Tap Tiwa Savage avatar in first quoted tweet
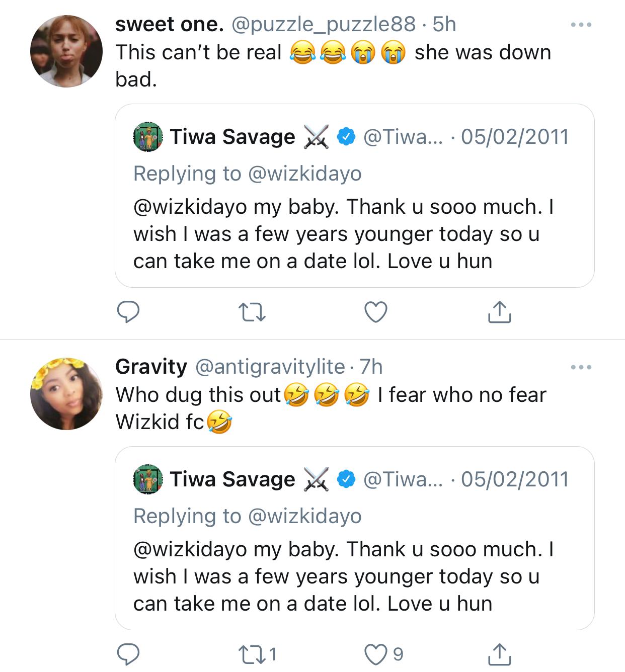 [148, 137]
